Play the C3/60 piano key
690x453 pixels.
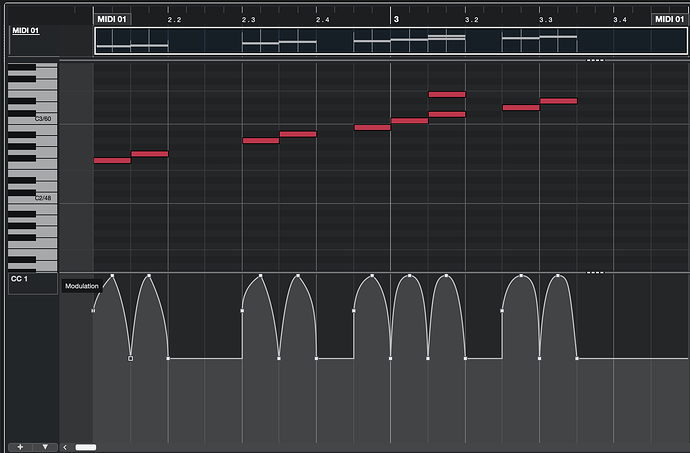point(44,118)
